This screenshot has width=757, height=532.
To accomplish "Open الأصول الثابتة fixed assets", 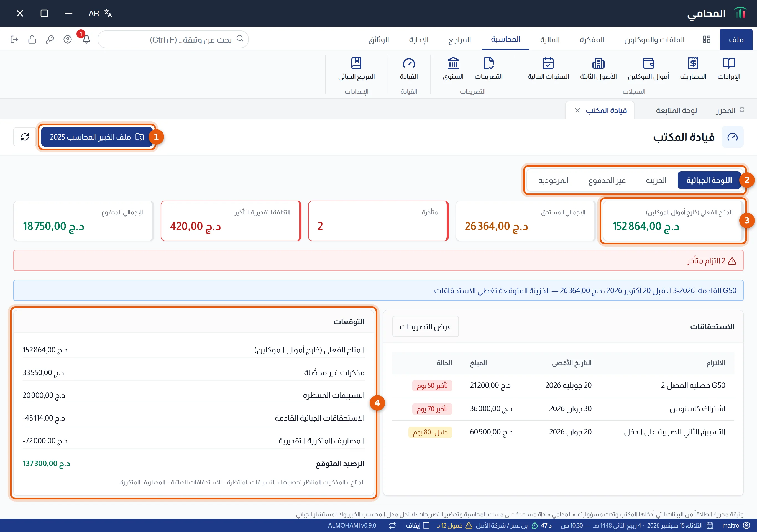I will 599,68.
